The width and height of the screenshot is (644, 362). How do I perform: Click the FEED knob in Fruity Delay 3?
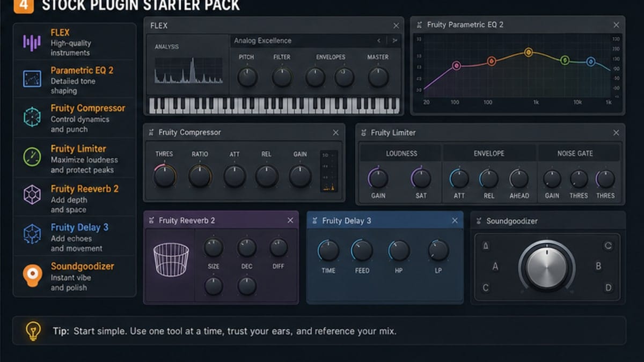pos(362,250)
